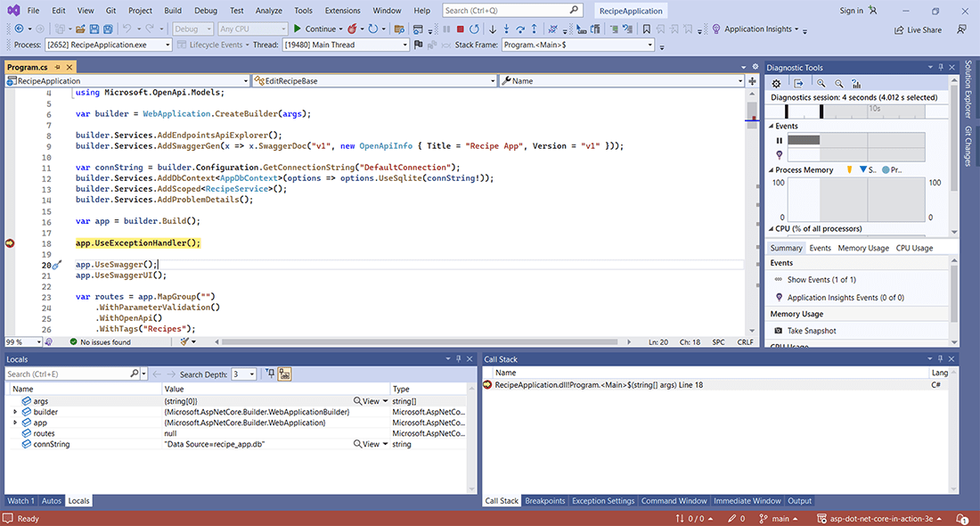Screen dimensions: 980x526
Task: Open the Process dropdown RecipeApplication.exe
Action: pyautogui.click(x=108, y=45)
